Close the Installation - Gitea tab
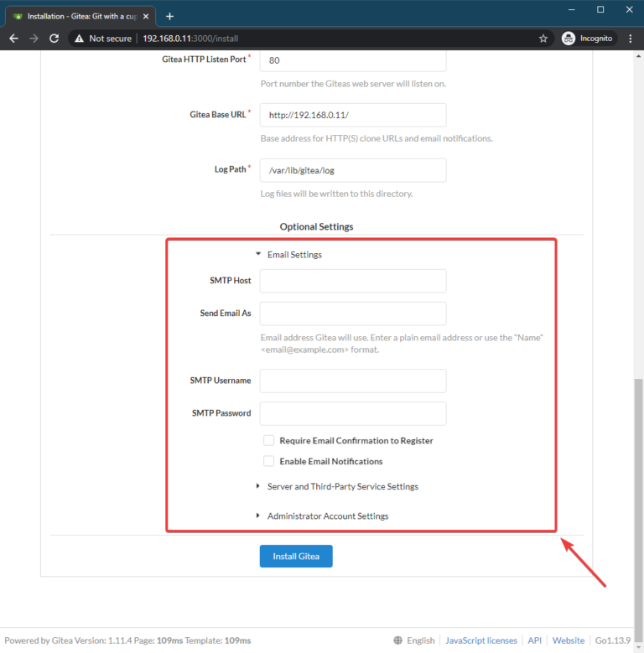The width and height of the screenshot is (644, 653). click(x=146, y=16)
